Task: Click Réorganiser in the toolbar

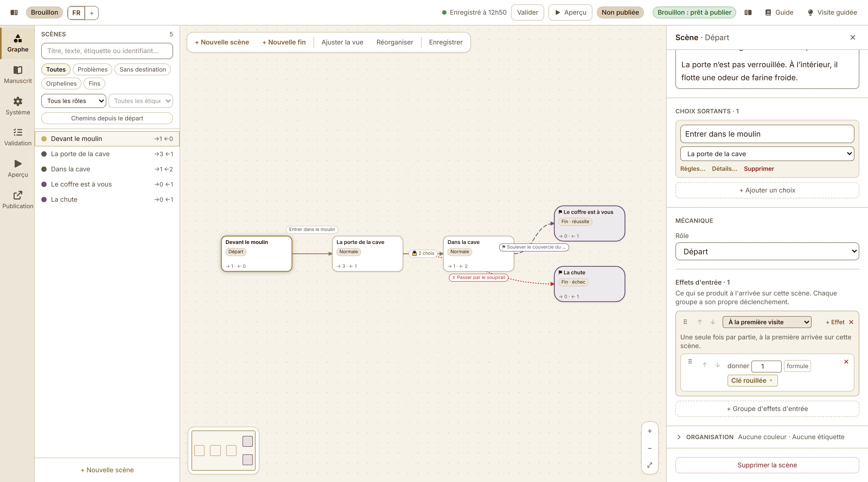Action: 395,42
